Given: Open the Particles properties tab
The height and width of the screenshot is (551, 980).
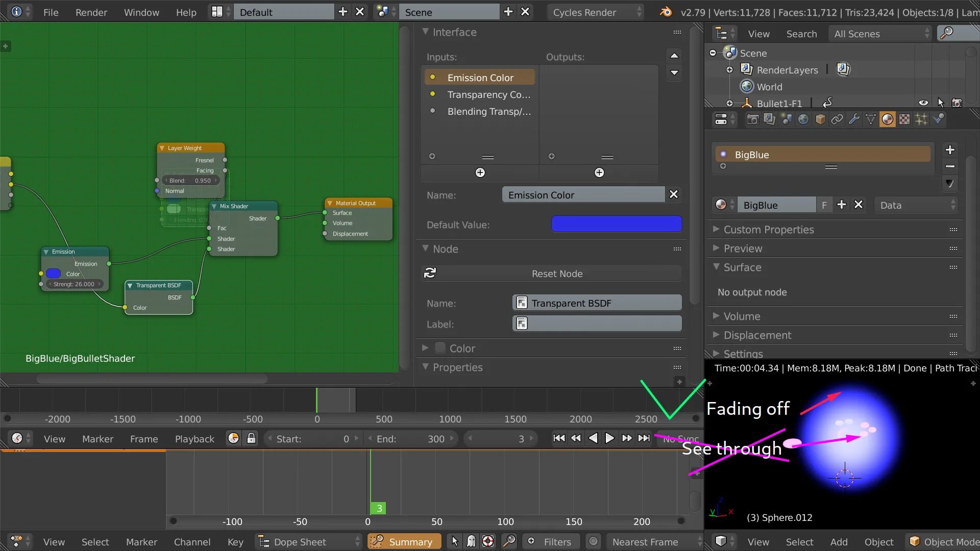Looking at the screenshot, I should (x=921, y=119).
